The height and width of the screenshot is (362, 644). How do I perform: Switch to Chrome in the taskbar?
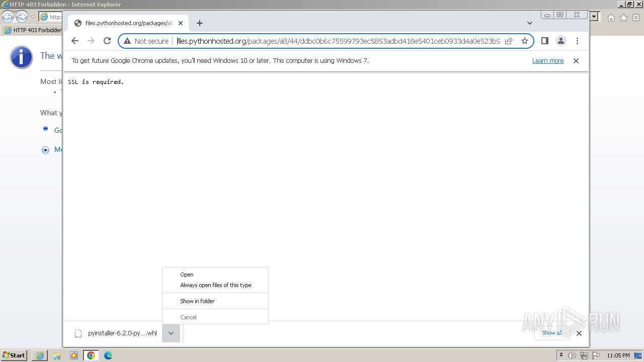pos(91,355)
